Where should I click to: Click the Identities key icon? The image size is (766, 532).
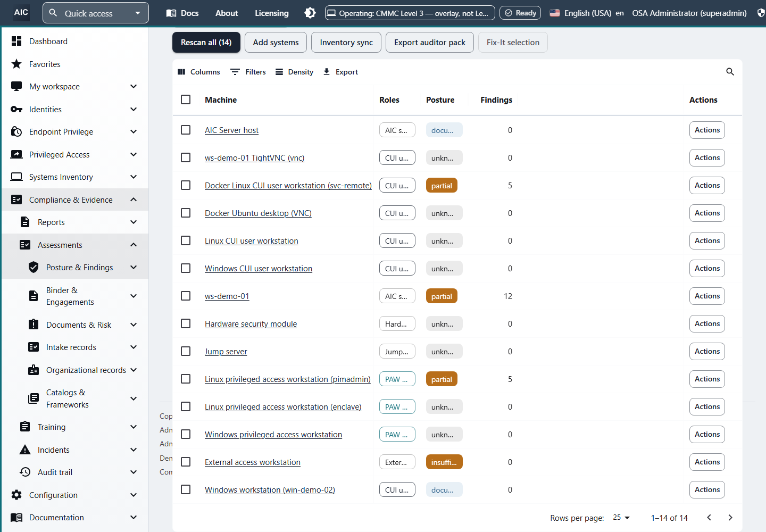click(x=16, y=109)
